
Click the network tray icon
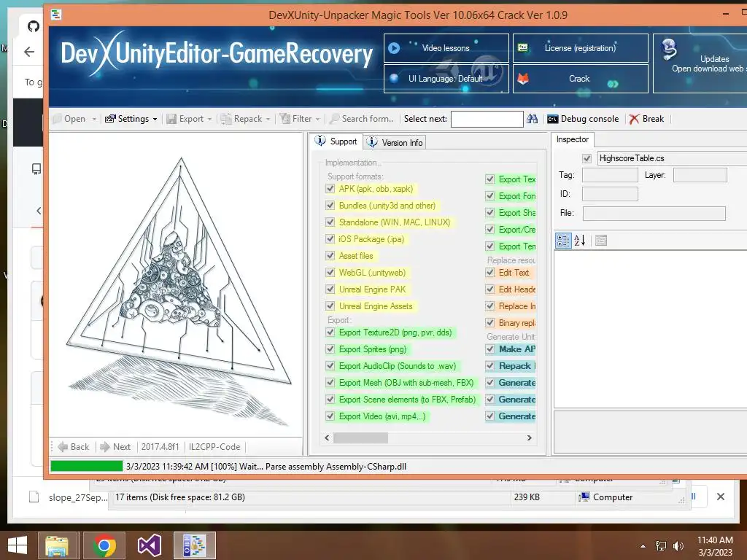click(661, 546)
